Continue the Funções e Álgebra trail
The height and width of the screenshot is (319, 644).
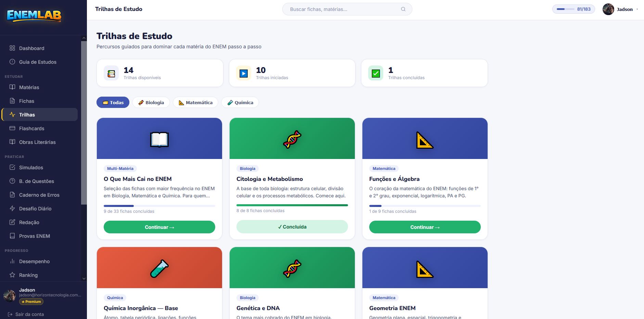425,227
